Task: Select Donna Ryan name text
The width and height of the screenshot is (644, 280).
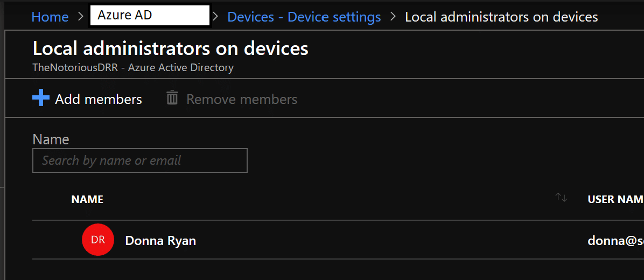Action: (x=160, y=241)
